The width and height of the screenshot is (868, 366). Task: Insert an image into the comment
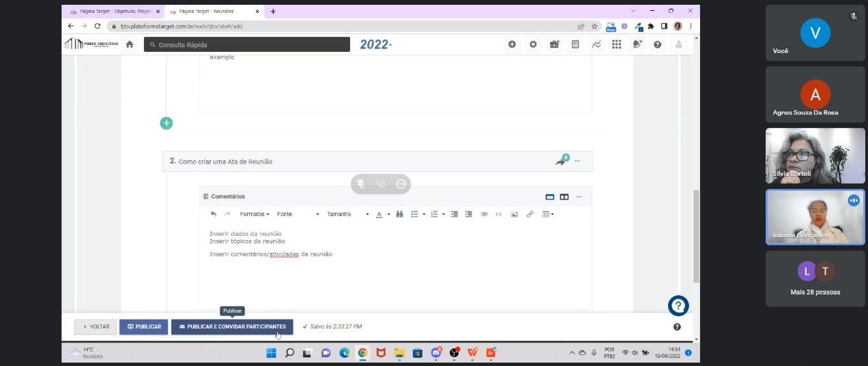514,214
